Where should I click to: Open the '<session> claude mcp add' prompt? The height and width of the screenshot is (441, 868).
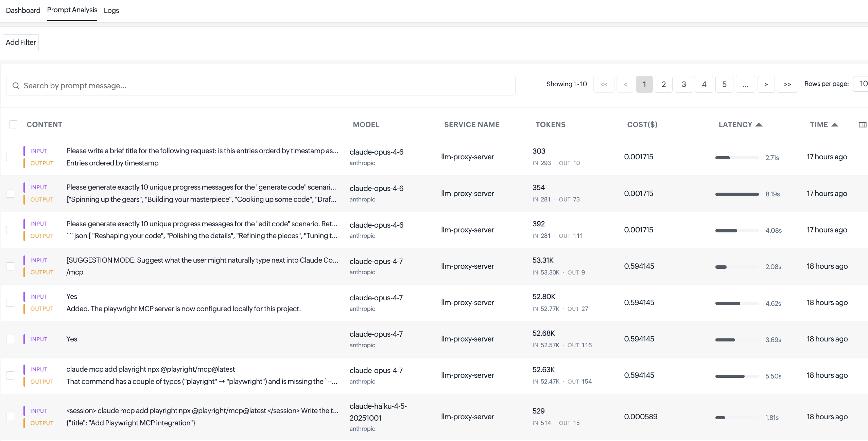pyautogui.click(x=203, y=411)
